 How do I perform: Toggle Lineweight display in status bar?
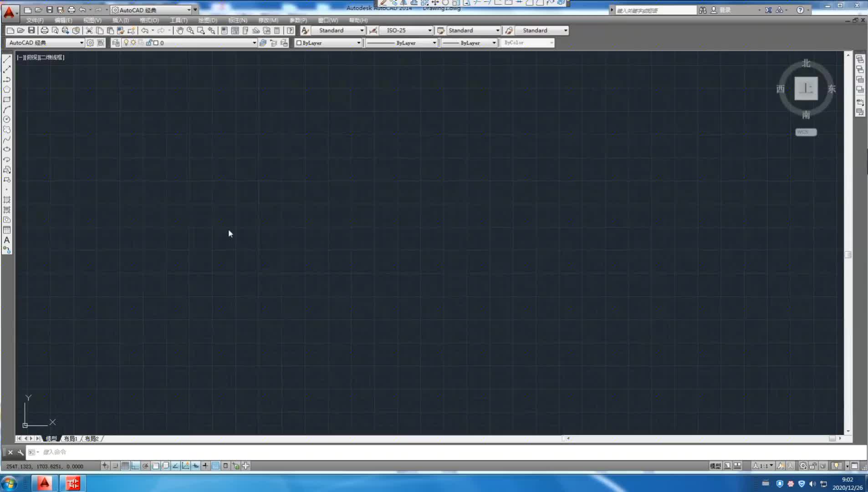click(205, 466)
